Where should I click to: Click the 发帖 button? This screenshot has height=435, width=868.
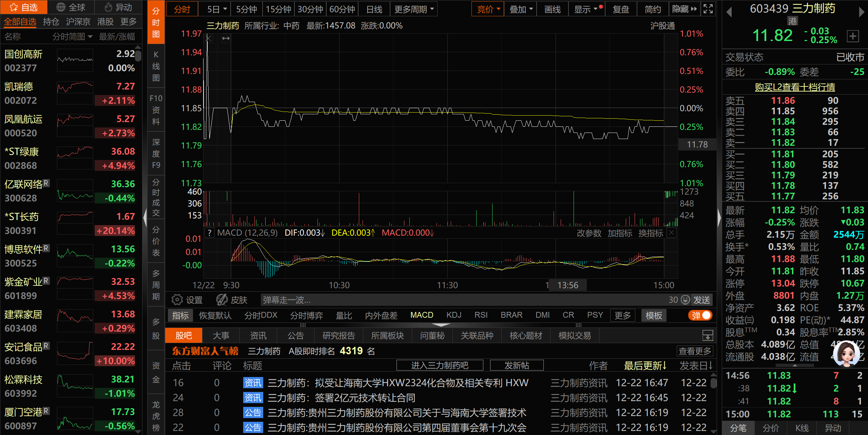517,365
